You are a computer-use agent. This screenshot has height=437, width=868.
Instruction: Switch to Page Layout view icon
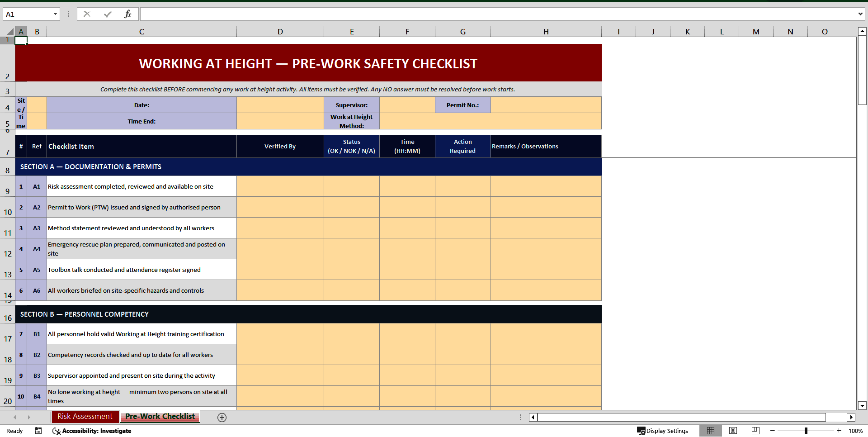[733, 431]
